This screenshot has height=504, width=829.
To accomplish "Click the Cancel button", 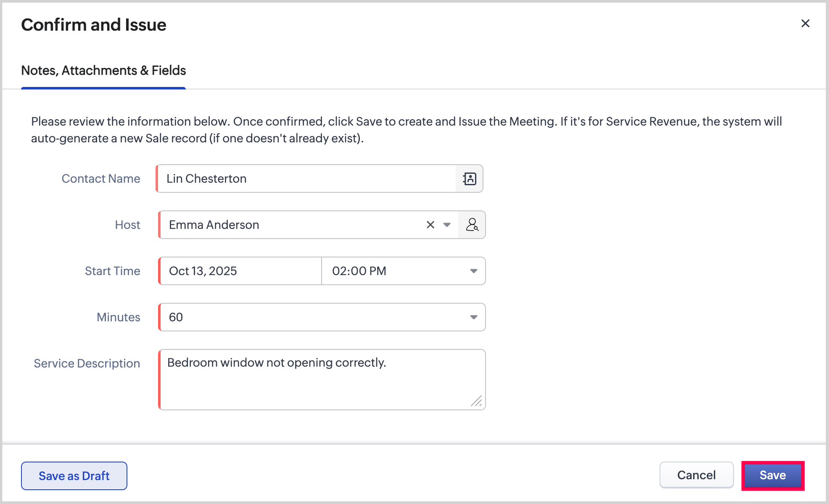I will pos(696,475).
